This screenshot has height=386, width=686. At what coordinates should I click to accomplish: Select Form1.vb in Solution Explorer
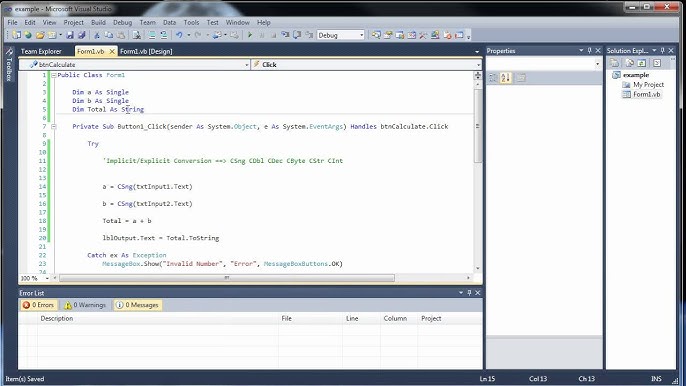point(647,94)
